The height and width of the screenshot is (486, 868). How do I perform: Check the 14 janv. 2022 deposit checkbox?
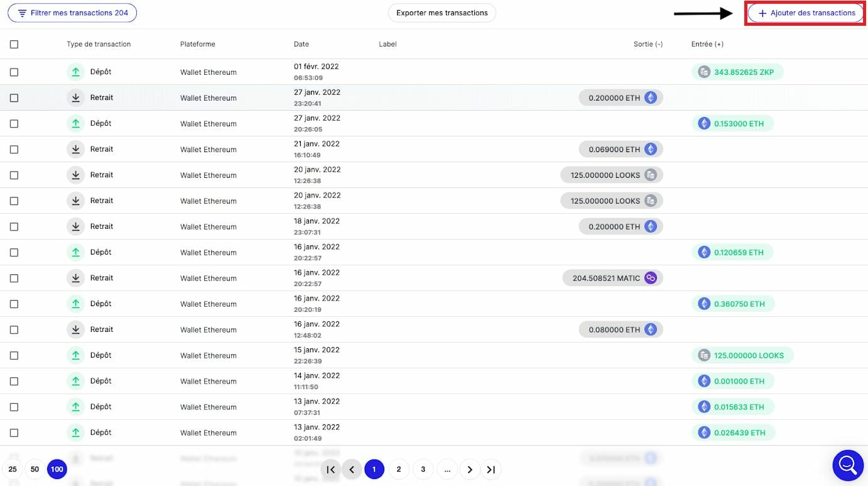14,382
